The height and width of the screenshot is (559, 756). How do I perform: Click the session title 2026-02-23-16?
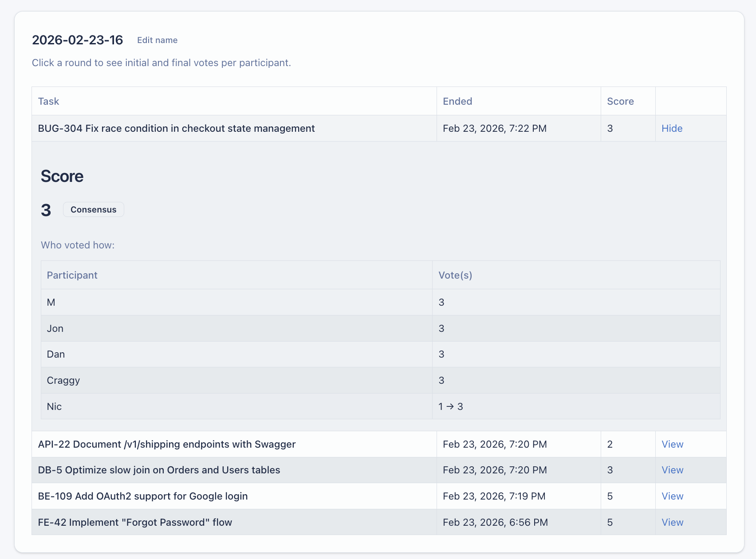pyautogui.click(x=77, y=40)
